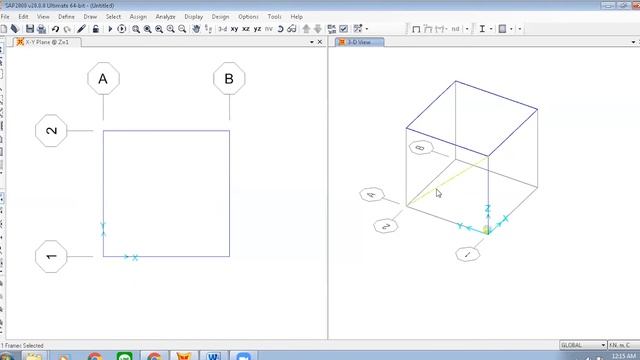Open Microsoft Word from the taskbar
Screen dimensions: 640x360
(213, 356)
